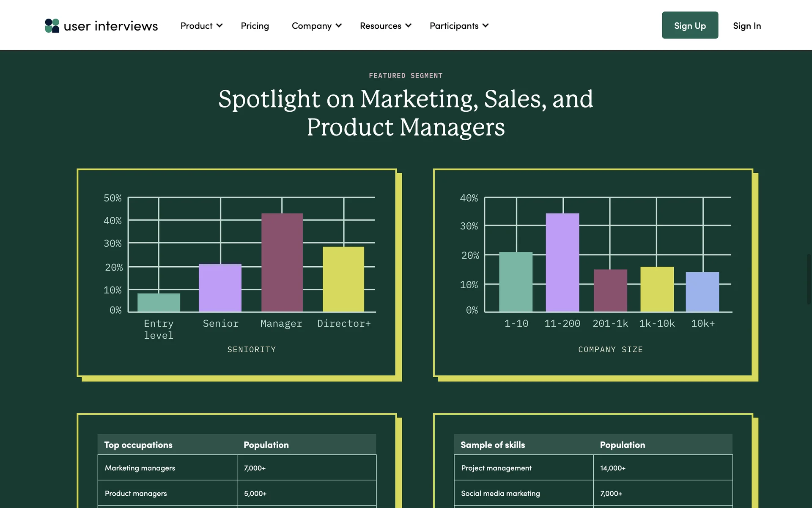Click the User Interviews logo icon
Image resolution: width=812 pixels, height=508 pixels.
click(x=52, y=25)
